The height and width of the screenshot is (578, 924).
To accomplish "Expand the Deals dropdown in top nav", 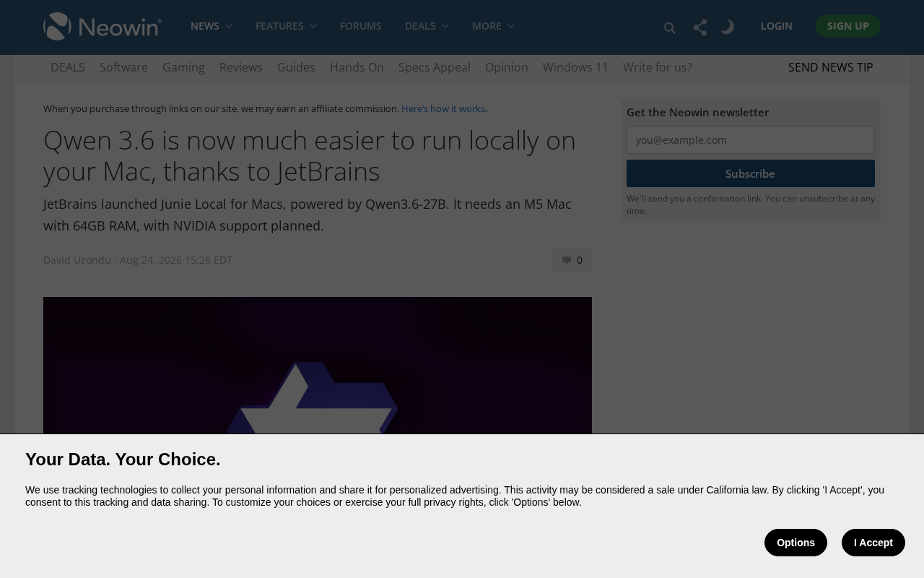I will pyautogui.click(x=427, y=26).
